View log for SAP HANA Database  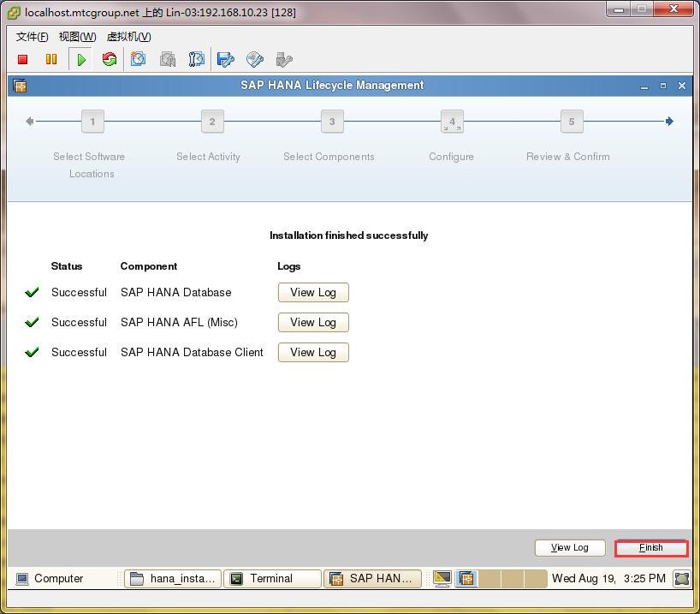(313, 292)
